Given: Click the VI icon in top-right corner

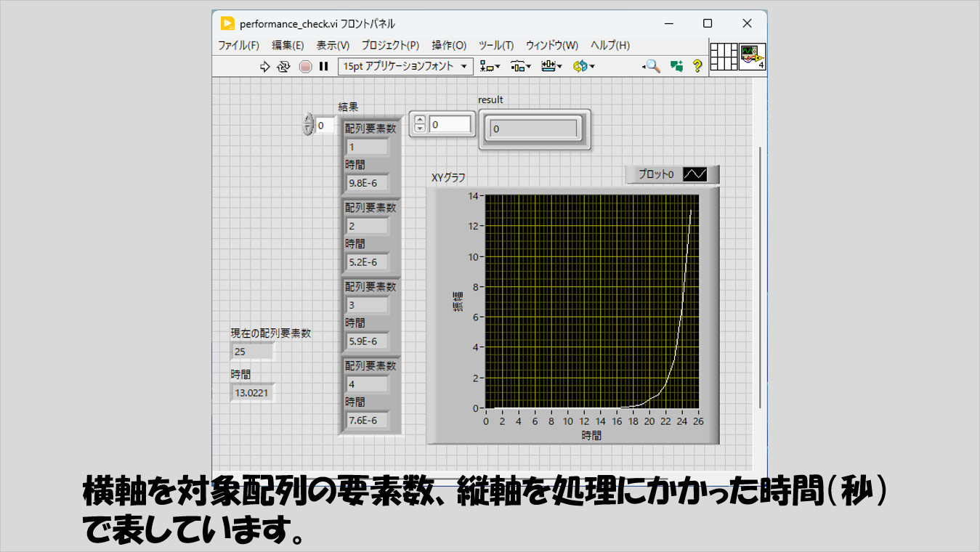Looking at the screenshot, I should 752,57.
